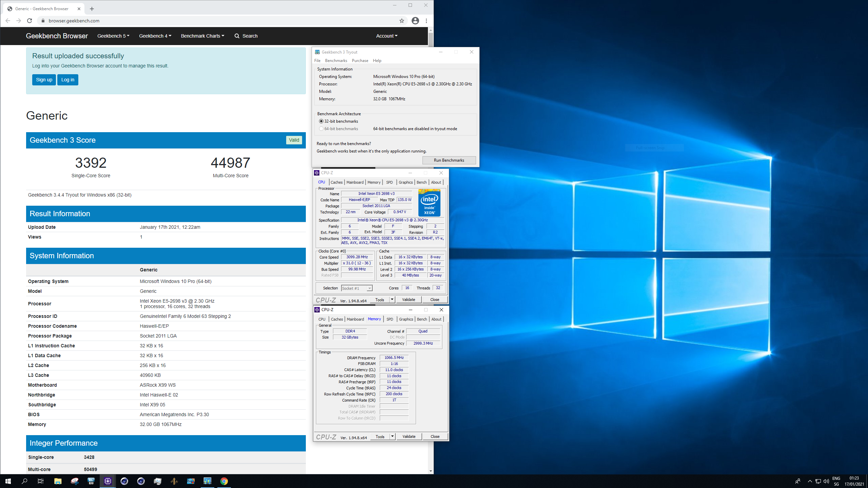Open the ENG SG input language selector

[x=836, y=481]
